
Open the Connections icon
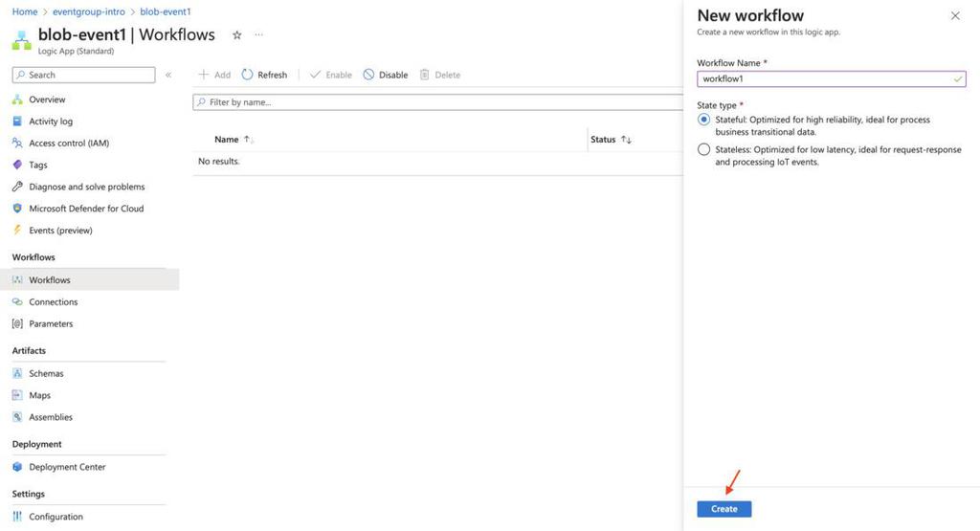click(17, 301)
